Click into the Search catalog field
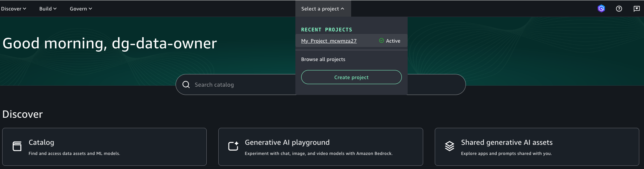644x169 pixels. click(235, 84)
